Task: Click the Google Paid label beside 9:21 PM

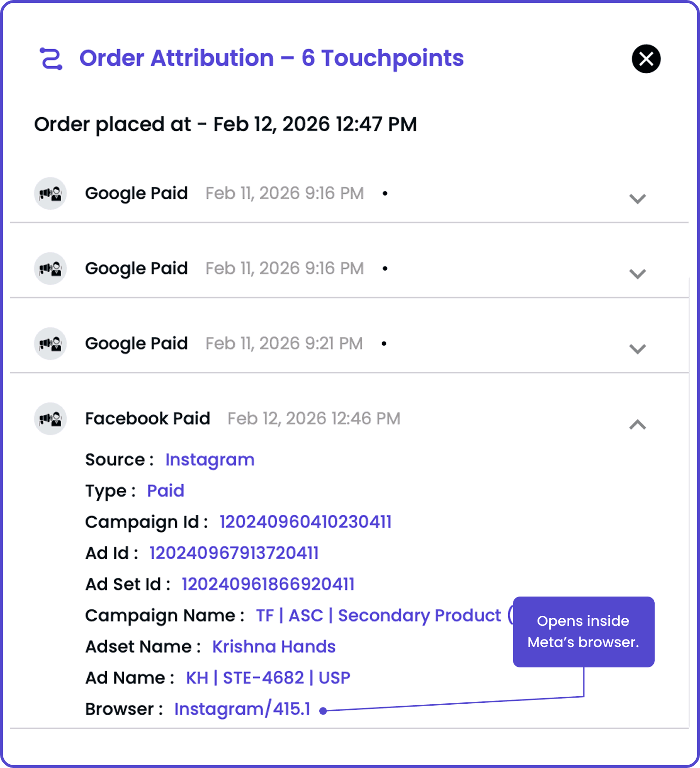Action: [137, 343]
